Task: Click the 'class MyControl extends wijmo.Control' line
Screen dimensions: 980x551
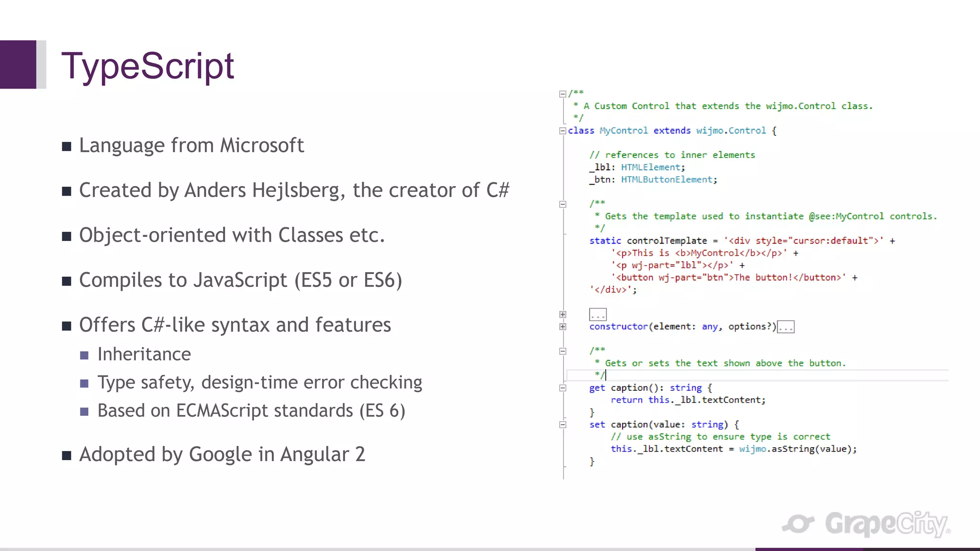Action: click(672, 131)
